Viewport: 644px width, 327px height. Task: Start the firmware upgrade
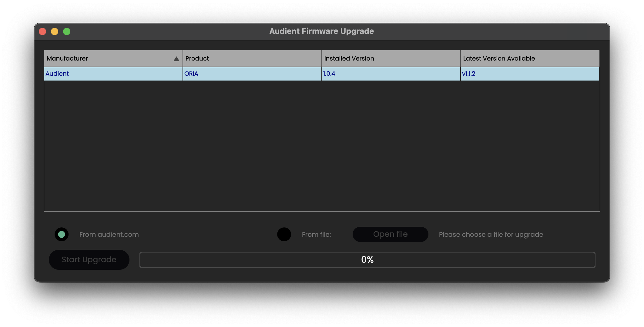pos(89,259)
